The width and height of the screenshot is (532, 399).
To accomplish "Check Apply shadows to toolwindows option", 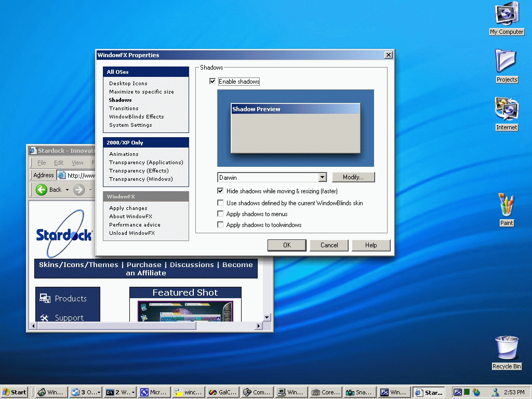I will (220, 224).
